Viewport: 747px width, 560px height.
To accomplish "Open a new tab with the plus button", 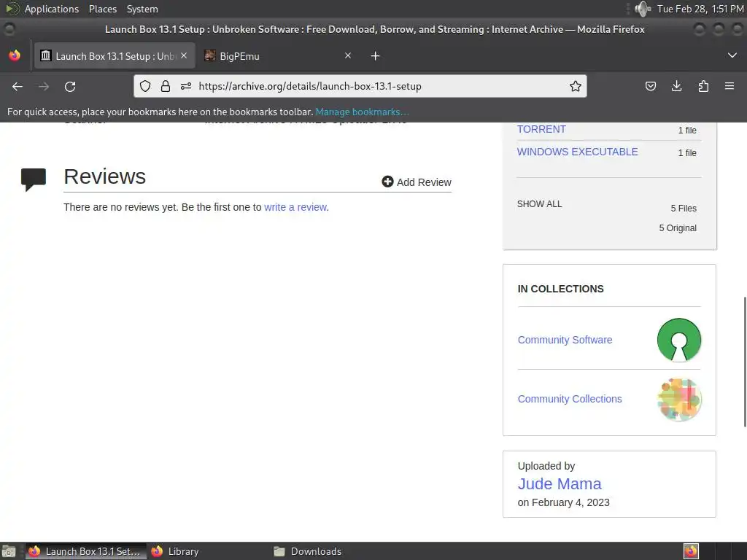I will [x=375, y=56].
